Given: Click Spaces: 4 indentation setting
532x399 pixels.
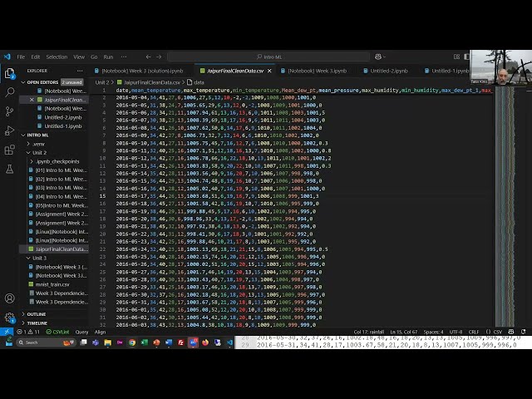Looking at the screenshot, I should (x=433, y=332).
